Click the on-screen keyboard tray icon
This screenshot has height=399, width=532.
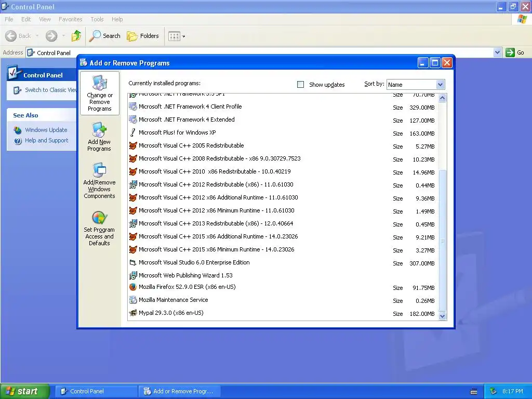(x=474, y=392)
